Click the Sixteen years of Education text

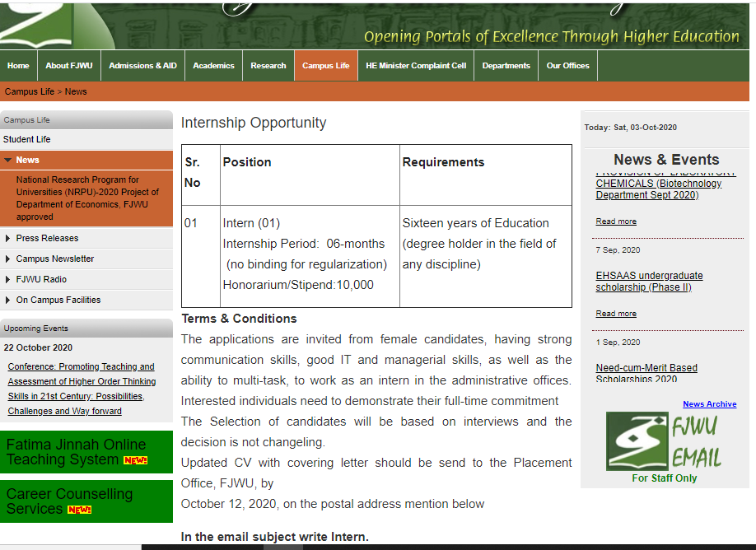click(x=475, y=223)
